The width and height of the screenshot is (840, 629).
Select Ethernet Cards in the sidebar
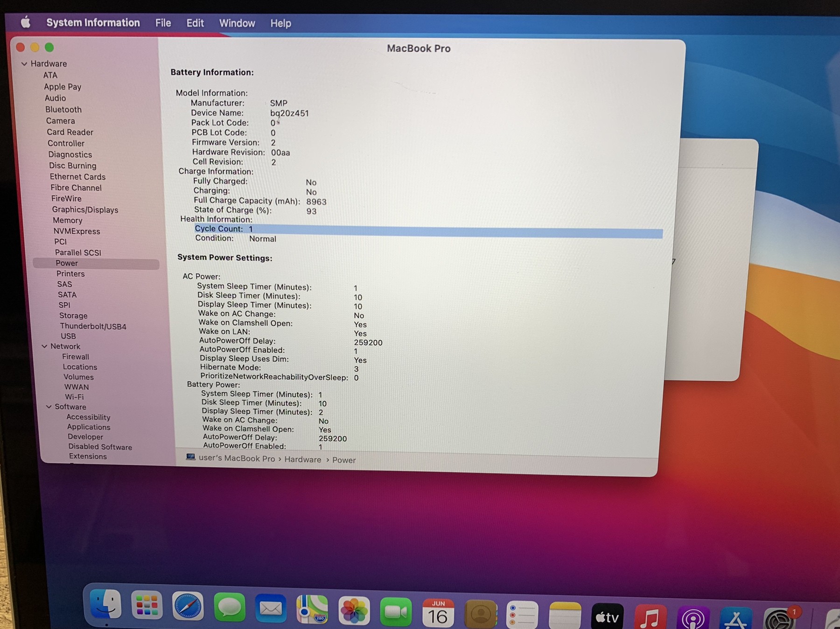77,177
